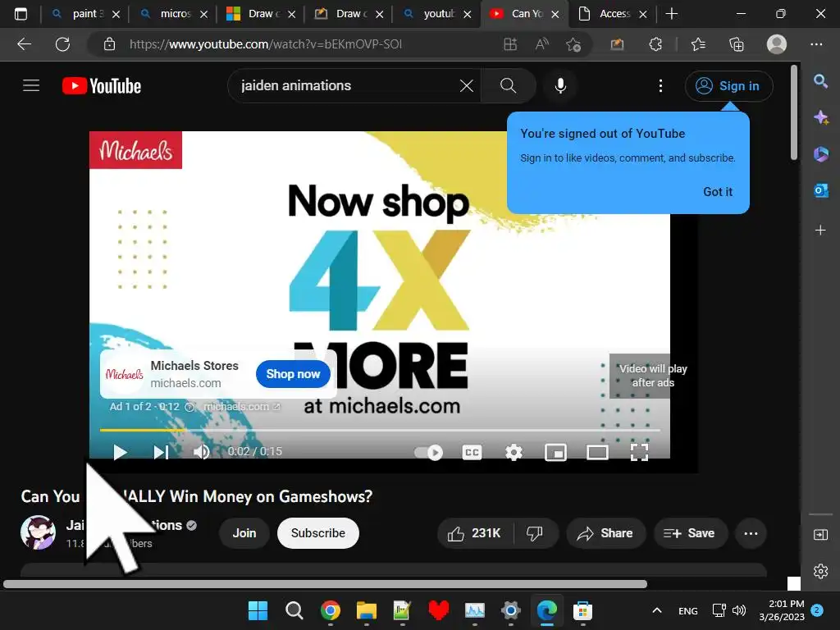The width and height of the screenshot is (840, 630).
Task: Enter full screen mode
Action: (x=639, y=453)
